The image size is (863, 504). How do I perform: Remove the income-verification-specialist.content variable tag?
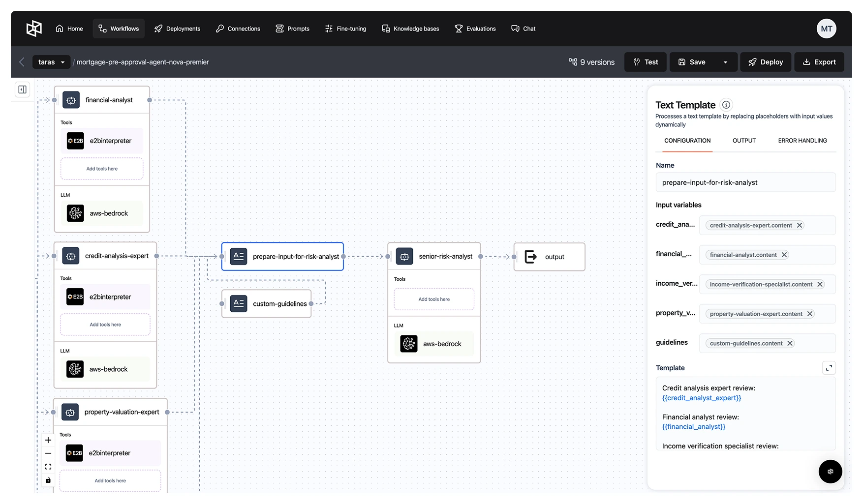pyautogui.click(x=820, y=284)
